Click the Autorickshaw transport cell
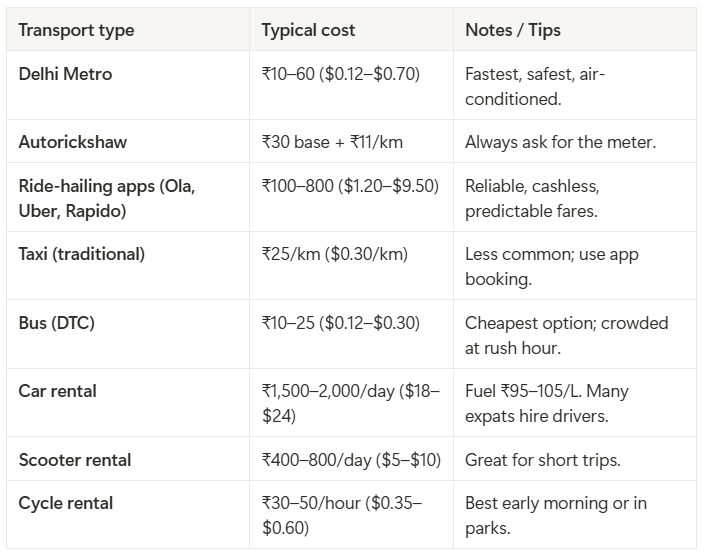Screen dimensions: 704x556 tap(72, 142)
